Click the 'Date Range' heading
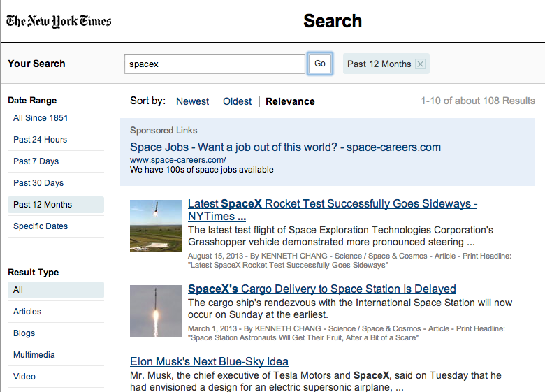The height and width of the screenshot is (392, 545). (32, 101)
